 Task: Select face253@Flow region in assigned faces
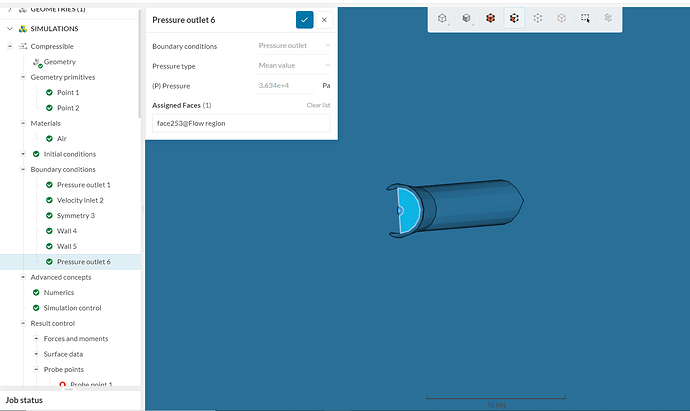(241, 123)
